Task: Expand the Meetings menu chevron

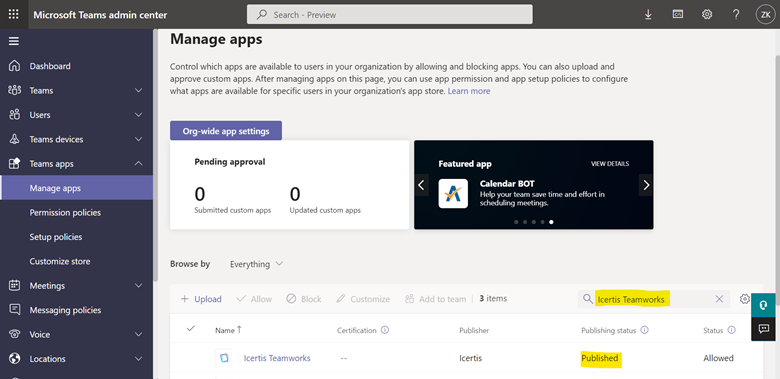Action: pos(139,285)
